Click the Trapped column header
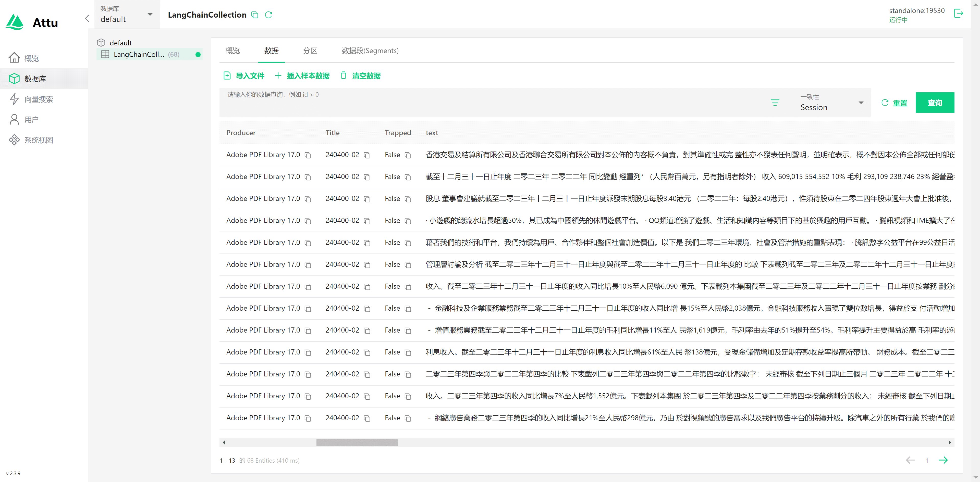 pyautogui.click(x=398, y=133)
